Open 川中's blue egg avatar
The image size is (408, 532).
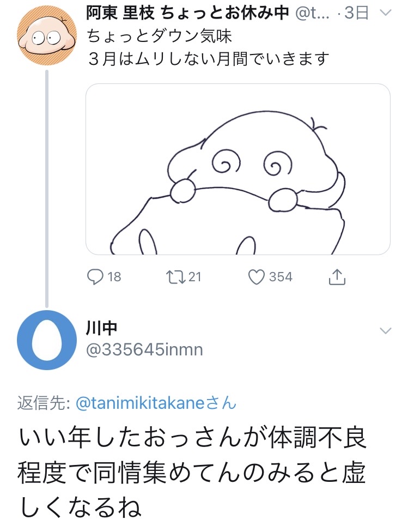(x=46, y=340)
